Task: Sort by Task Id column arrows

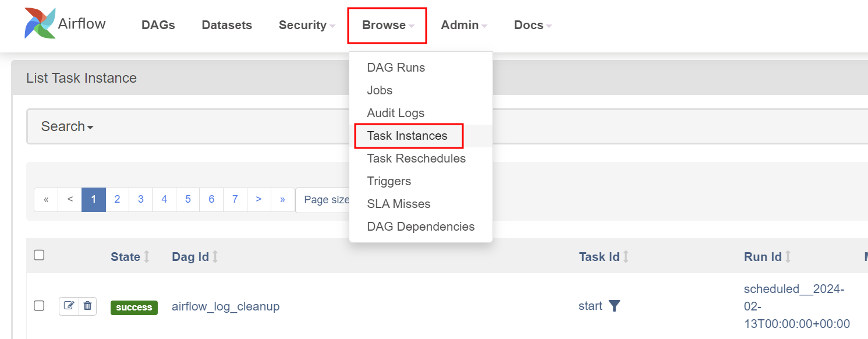Action: (x=626, y=257)
